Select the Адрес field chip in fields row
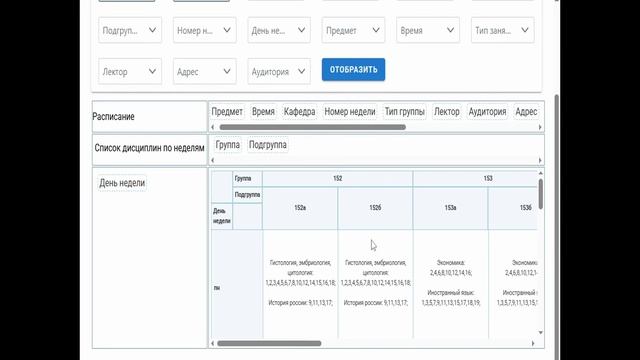 (526, 111)
